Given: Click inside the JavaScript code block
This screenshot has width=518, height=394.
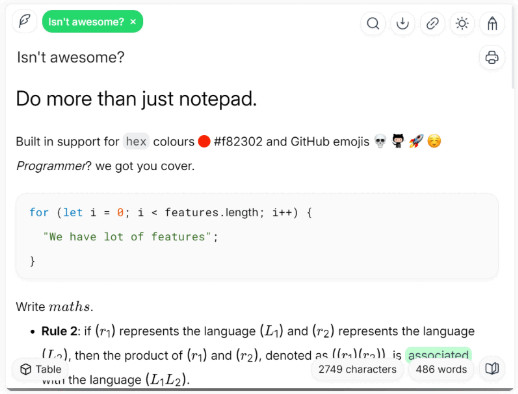Looking at the screenshot, I should pos(257,236).
